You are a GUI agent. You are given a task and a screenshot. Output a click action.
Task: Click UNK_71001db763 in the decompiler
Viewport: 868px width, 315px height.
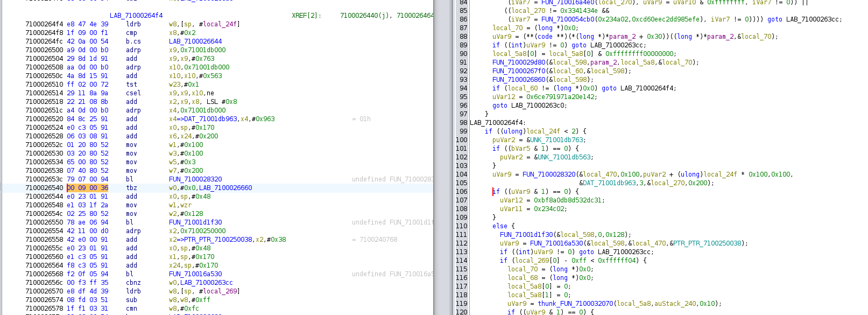pos(557,140)
